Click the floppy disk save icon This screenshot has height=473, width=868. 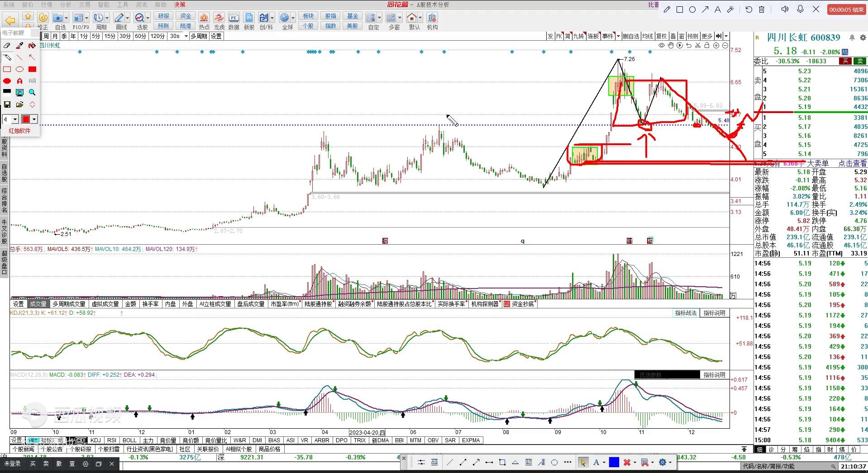click(7, 104)
